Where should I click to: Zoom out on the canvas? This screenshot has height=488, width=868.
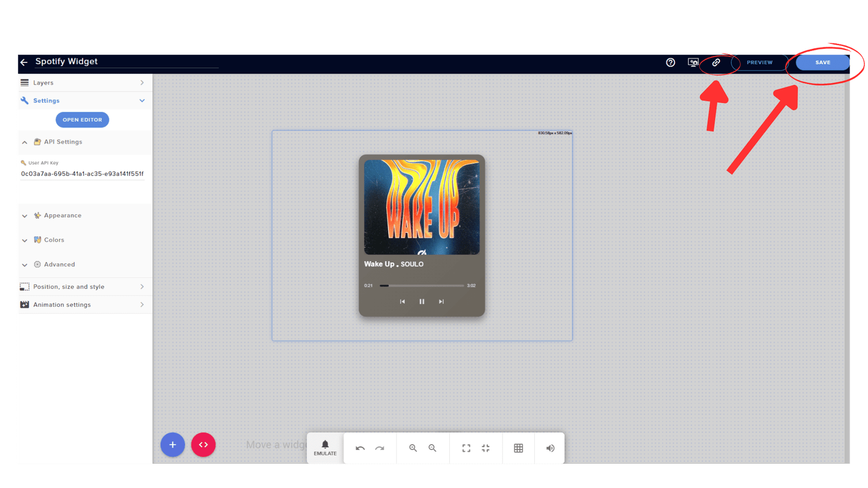click(432, 448)
